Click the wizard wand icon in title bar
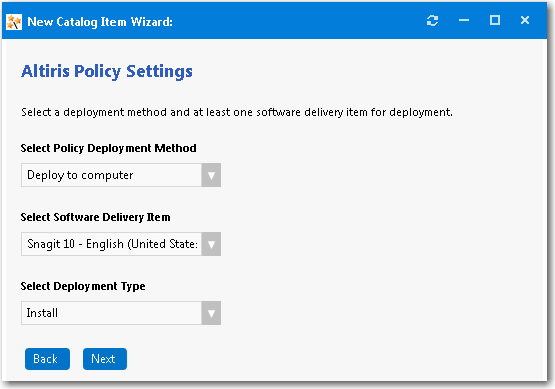Screen dimensions: 555x389 (14, 22)
